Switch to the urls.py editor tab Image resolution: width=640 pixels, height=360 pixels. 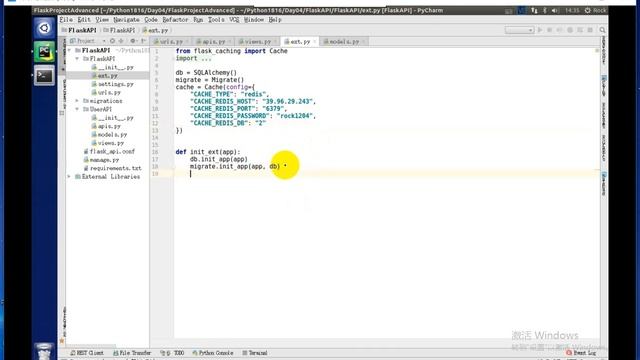pos(171,42)
